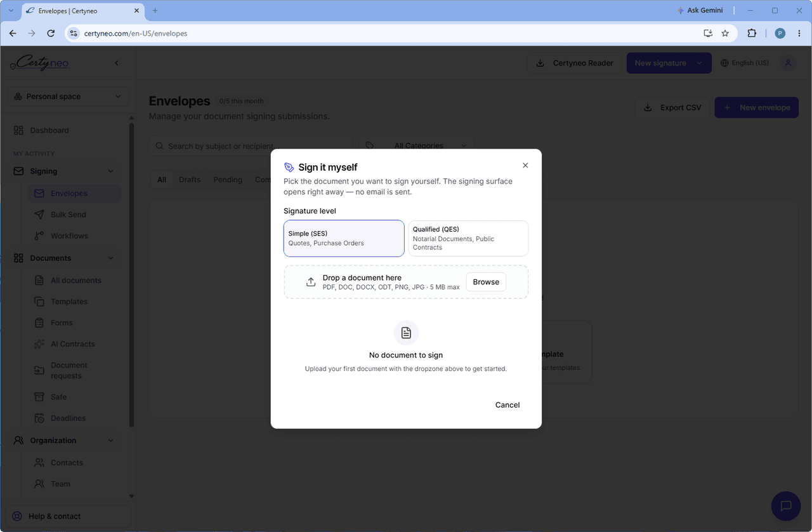
Task: Cancel the Sign it myself dialog
Action: pos(507,405)
